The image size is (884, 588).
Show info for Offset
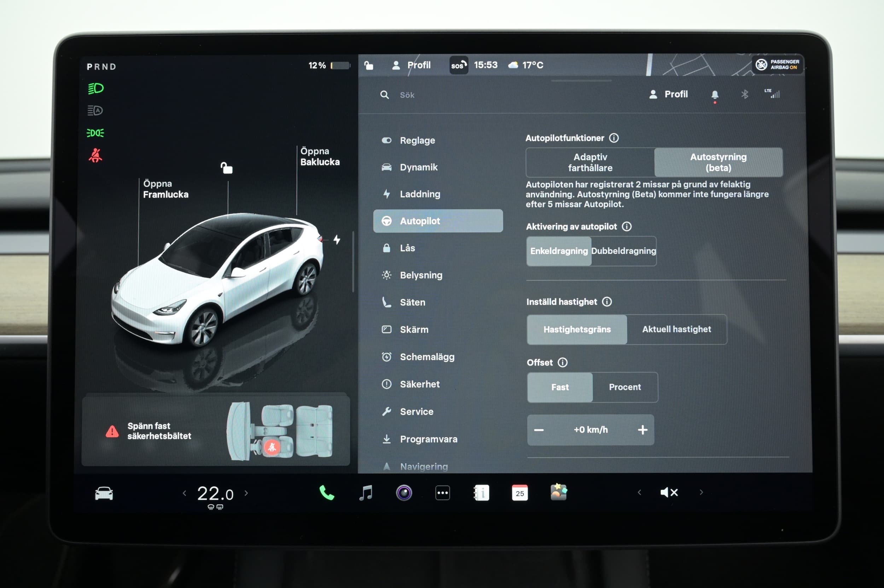click(562, 363)
